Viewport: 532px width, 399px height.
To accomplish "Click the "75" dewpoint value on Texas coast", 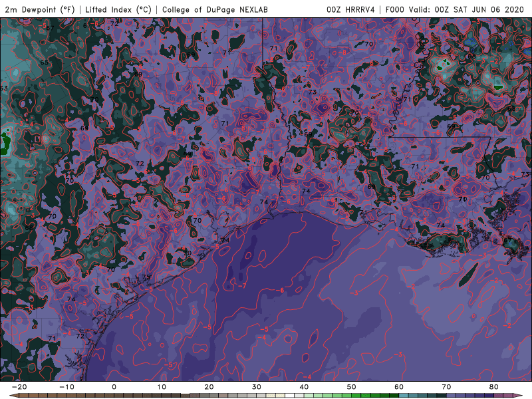I will coord(146,277).
